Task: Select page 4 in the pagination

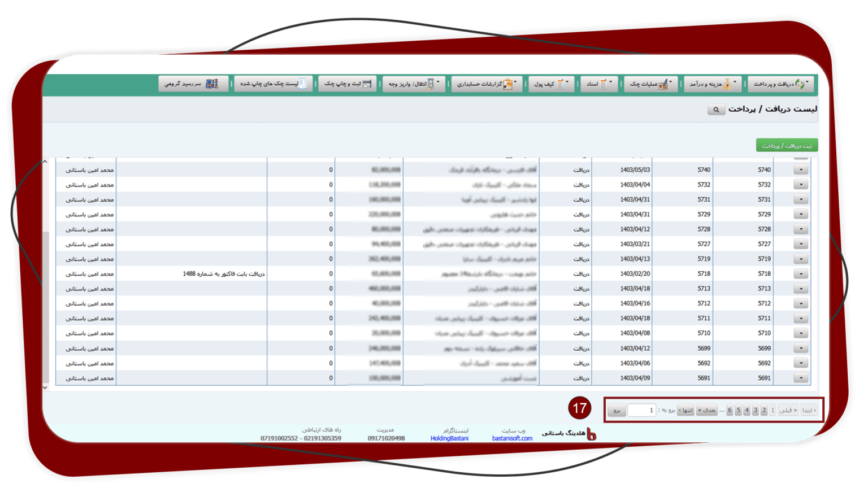Action: pyautogui.click(x=747, y=410)
